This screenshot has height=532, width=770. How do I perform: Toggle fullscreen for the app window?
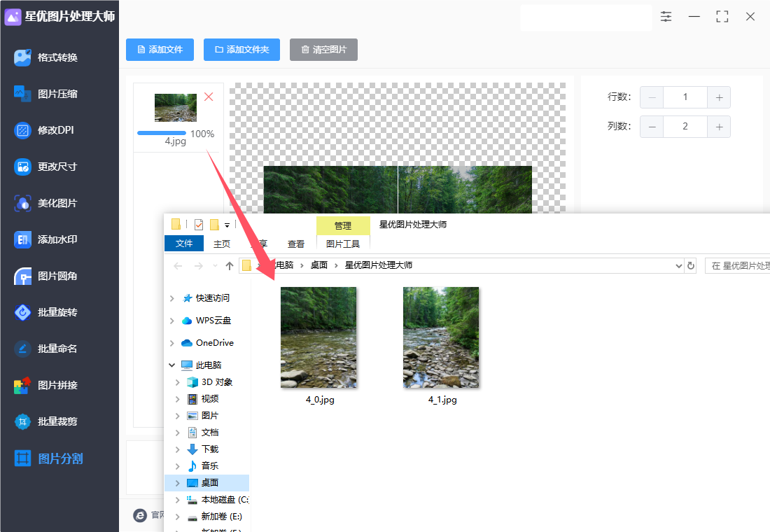coord(722,17)
